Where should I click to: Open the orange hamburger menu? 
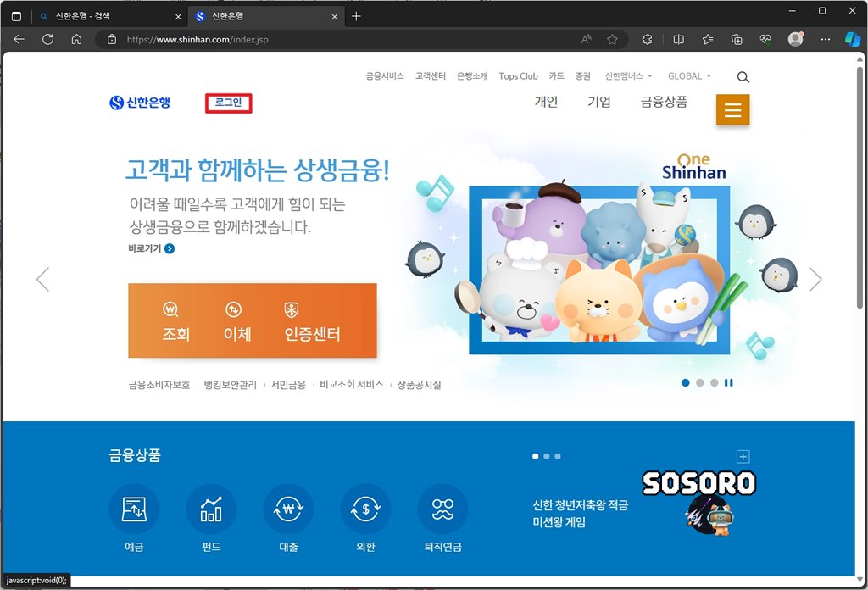click(x=733, y=109)
